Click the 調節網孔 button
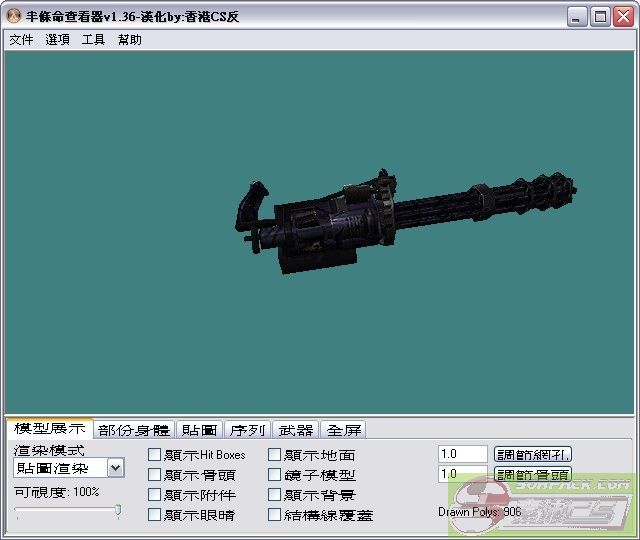640x540 pixels. [x=533, y=454]
